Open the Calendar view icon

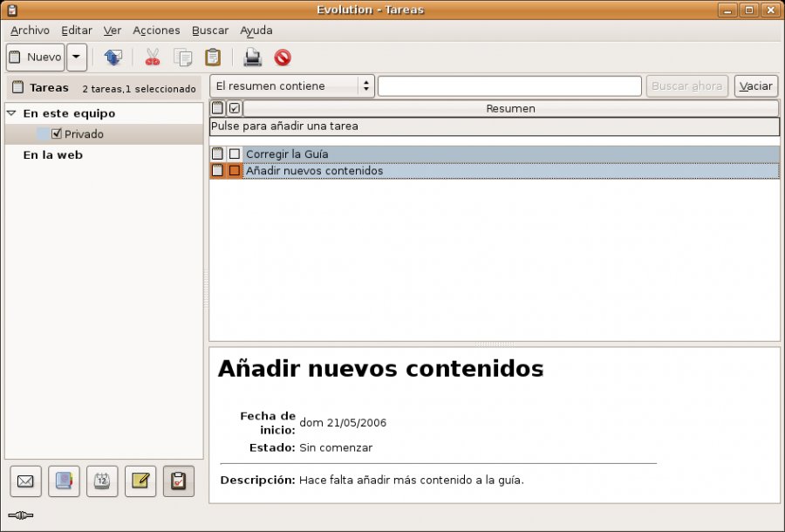[102, 481]
